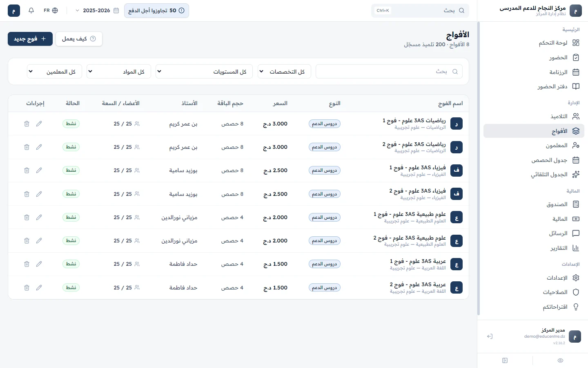This screenshot has width=588, height=368.
Task: Open the كل المستويات filter dropdown
Action: [204, 72]
